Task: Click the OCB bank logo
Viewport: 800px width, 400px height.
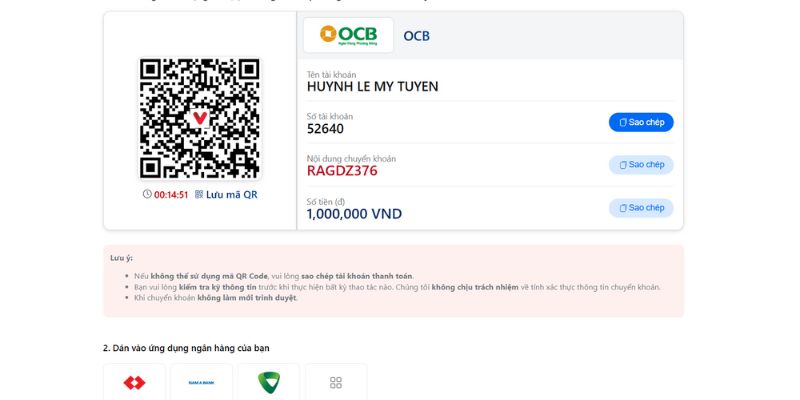Action: (348, 35)
